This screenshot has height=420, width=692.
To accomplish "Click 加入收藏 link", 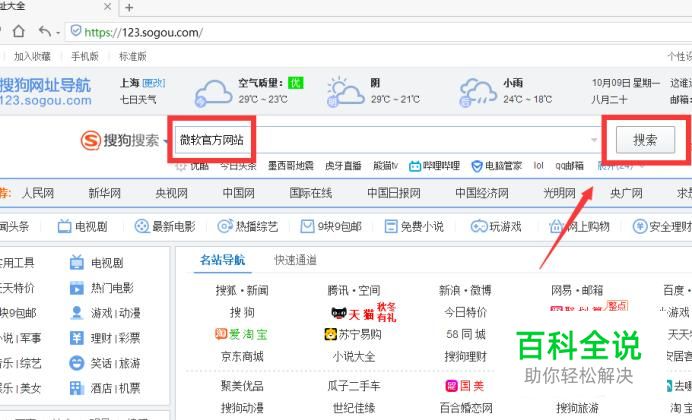I will pyautogui.click(x=32, y=56).
